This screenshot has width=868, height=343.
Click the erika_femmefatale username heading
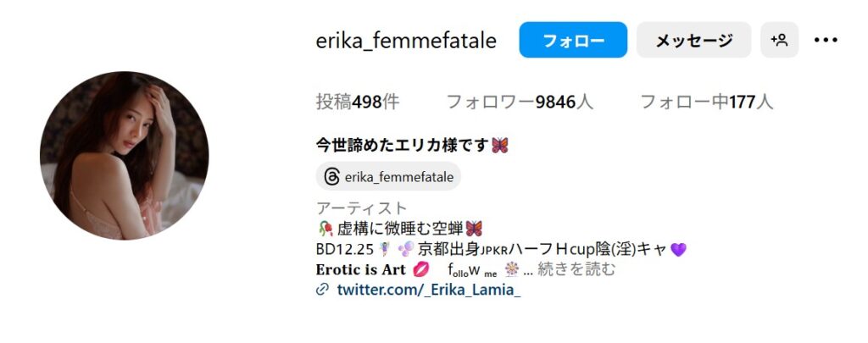406,41
